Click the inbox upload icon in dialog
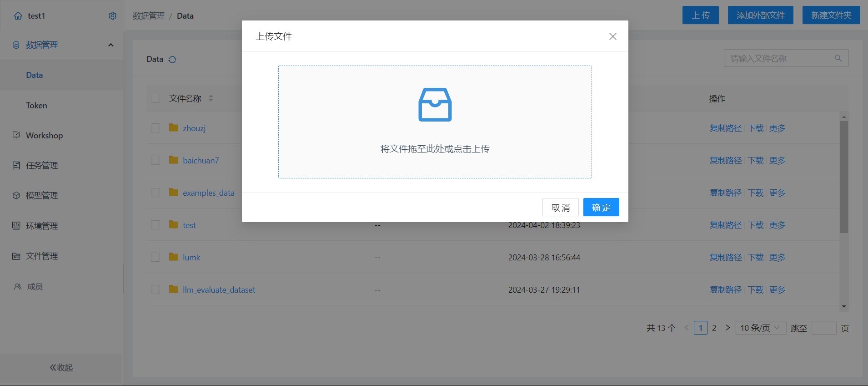Image resolution: width=868 pixels, height=386 pixels. pos(435,105)
